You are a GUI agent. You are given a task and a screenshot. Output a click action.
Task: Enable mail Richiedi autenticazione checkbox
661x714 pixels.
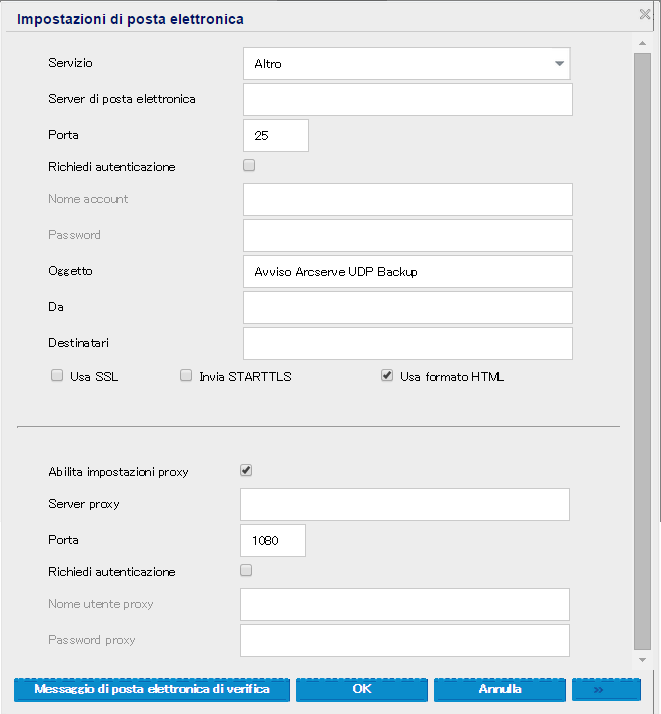(249, 166)
